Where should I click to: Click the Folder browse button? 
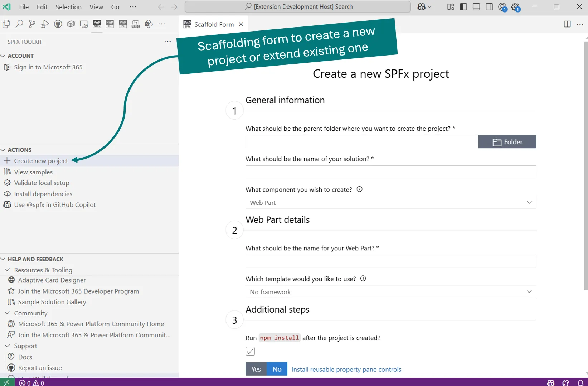[507, 142]
